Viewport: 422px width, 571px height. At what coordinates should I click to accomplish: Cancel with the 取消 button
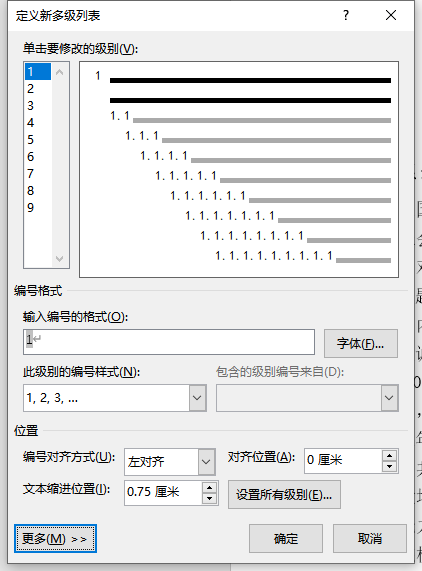pyautogui.click(x=370, y=539)
